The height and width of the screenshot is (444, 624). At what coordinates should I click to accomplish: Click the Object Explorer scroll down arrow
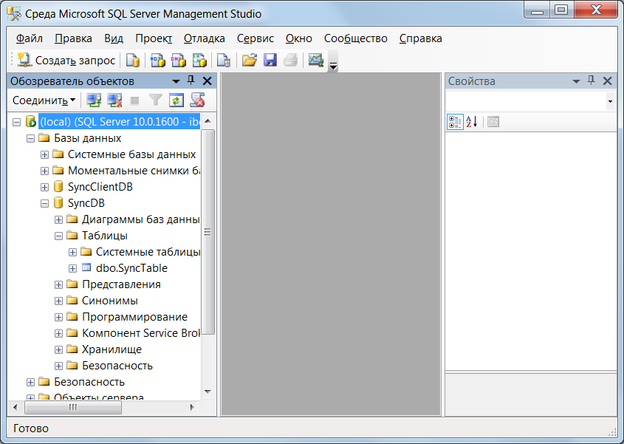tap(208, 391)
